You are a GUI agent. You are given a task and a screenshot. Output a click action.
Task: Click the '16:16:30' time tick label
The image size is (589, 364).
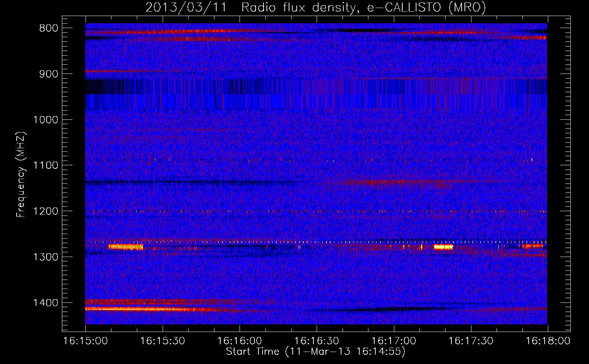(x=317, y=341)
